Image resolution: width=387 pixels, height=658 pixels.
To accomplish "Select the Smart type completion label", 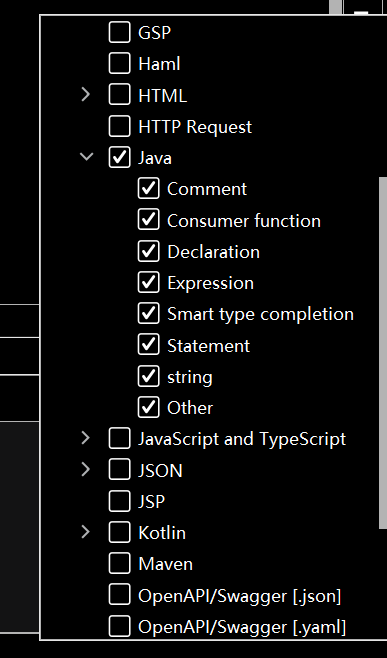I will pyautogui.click(x=260, y=314).
